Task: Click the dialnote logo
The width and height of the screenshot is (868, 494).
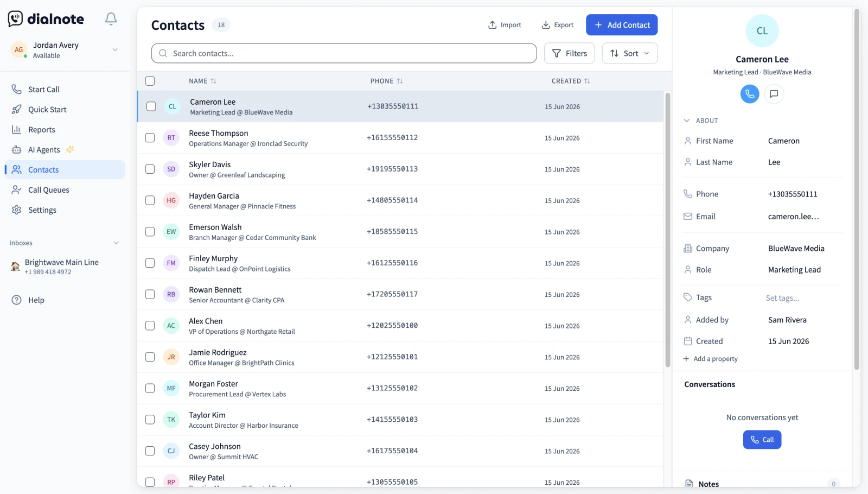Action: (46, 19)
